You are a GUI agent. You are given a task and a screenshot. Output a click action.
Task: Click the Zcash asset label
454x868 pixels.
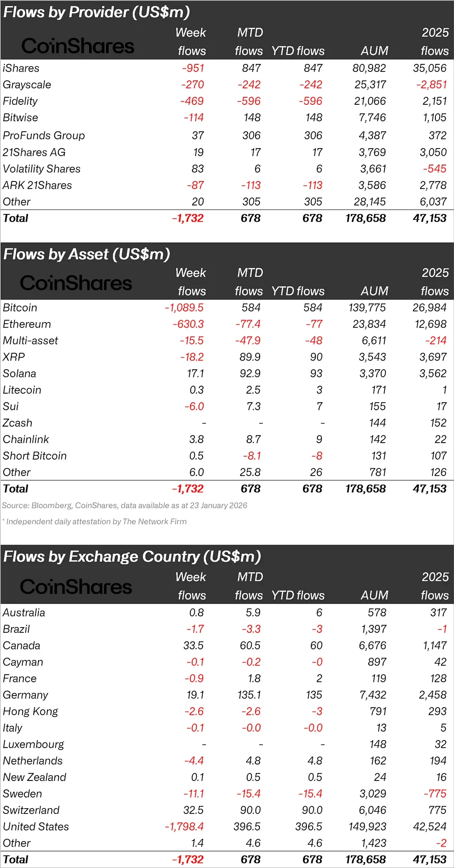point(17,423)
